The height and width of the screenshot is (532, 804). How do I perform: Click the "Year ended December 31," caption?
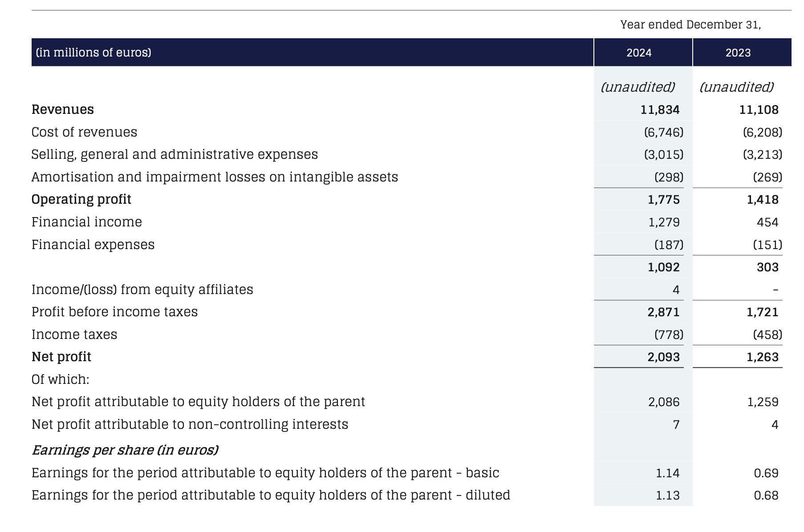[690, 24]
